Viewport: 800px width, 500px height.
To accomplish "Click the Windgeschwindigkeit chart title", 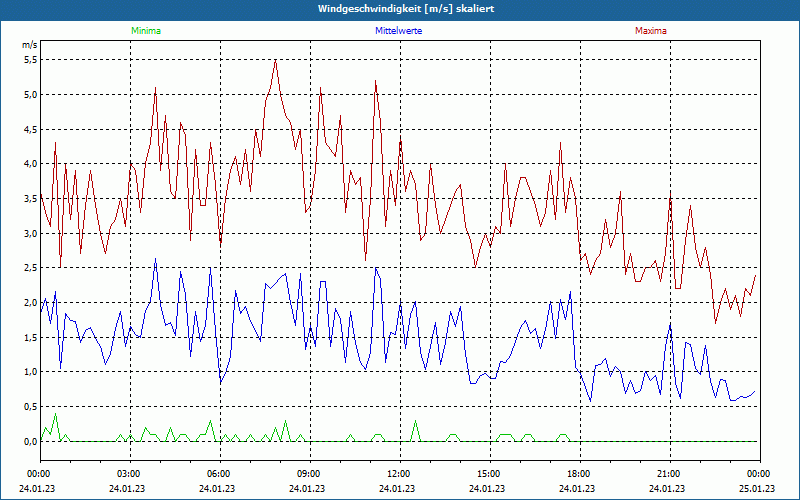I will (406, 9).
